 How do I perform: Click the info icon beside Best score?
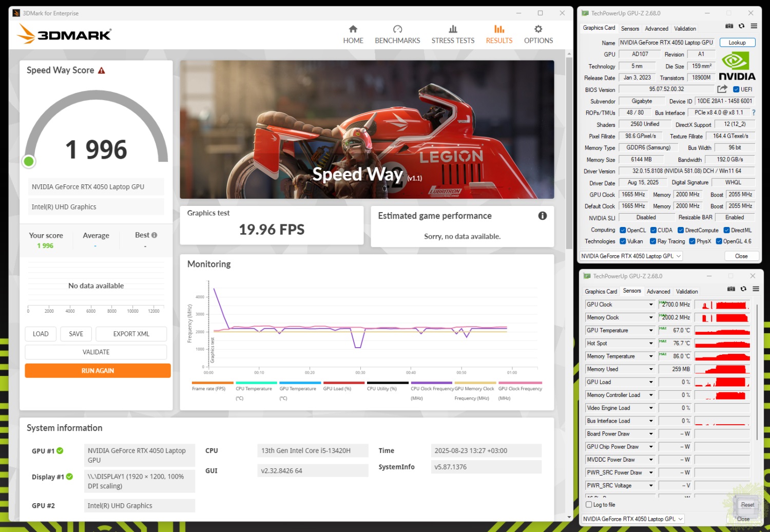pos(155,235)
